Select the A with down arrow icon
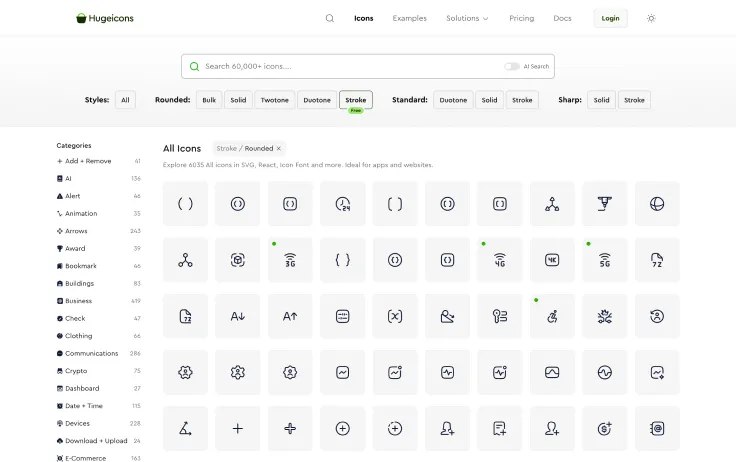Viewport: 736px width, 462px height. tap(238, 316)
